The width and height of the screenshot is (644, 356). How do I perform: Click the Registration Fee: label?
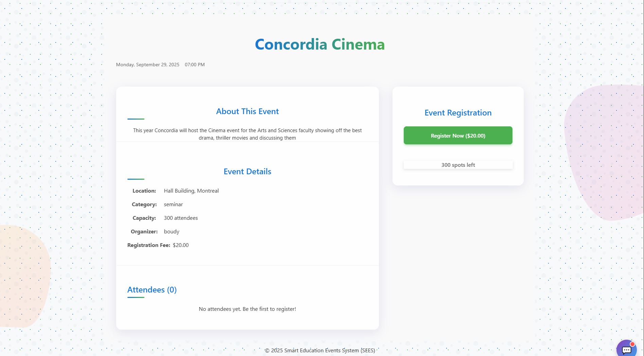[149, 245]
